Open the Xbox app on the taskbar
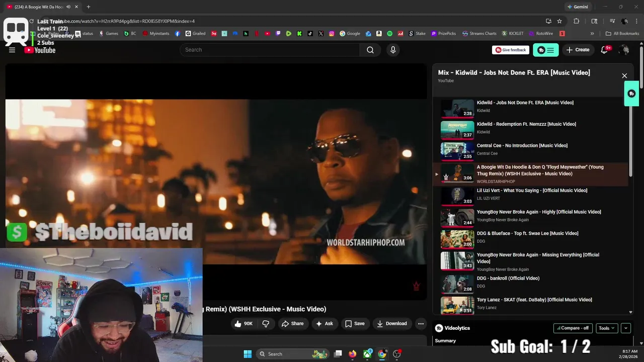The image size is (644, 362). tap(368, 354)
